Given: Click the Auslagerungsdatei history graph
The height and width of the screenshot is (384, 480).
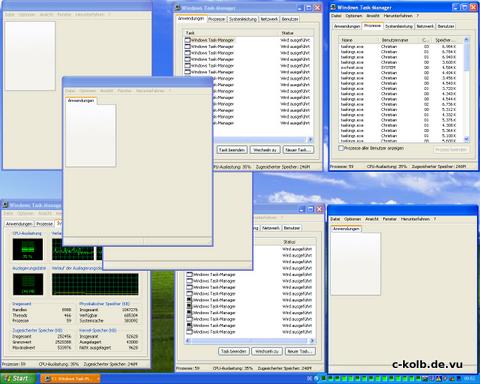Looking at the screenshot, I should point(95,284).
